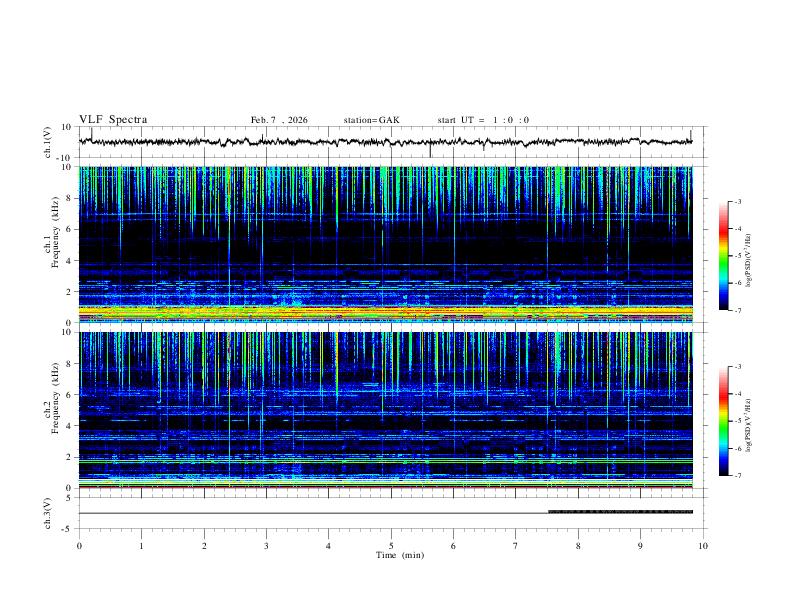792x612 pixels.
Task: Click the ch.1 color bar "log(PSD)(V²/Hz)" label
Action: tap(749, 260)
